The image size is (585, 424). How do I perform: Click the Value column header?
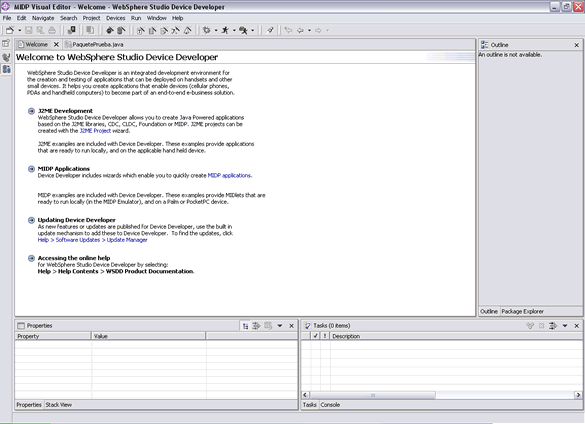click(x=148, y=336)
